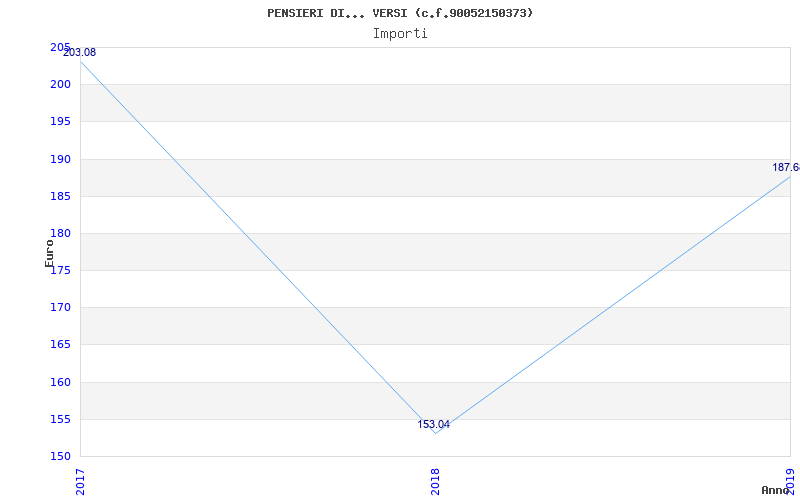Click the 180 y-axis tick label
This screenshot has width=800, height=500.
click(60, 234)
